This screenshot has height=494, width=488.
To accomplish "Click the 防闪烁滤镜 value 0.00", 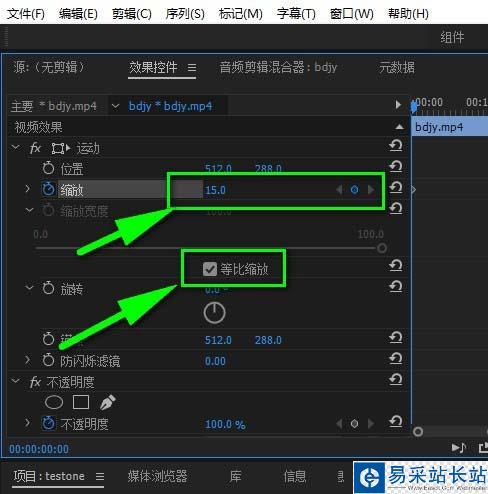I will (215, 361).
